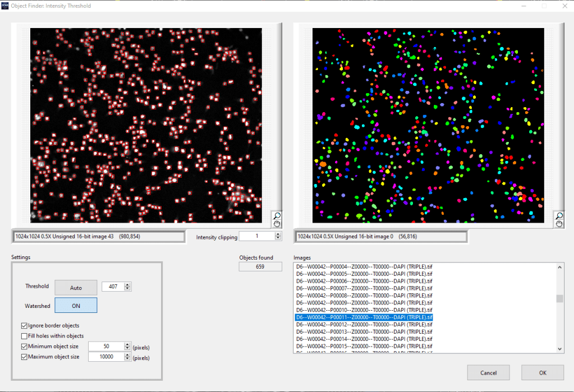Click the zoom magnifier on the left image
This screenshot has width=574, height=392.
pyautogui.click(x=277, y=216)
